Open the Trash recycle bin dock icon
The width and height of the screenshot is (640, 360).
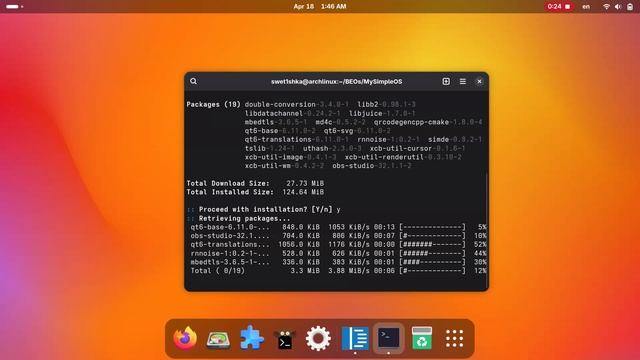click(422, 338)
